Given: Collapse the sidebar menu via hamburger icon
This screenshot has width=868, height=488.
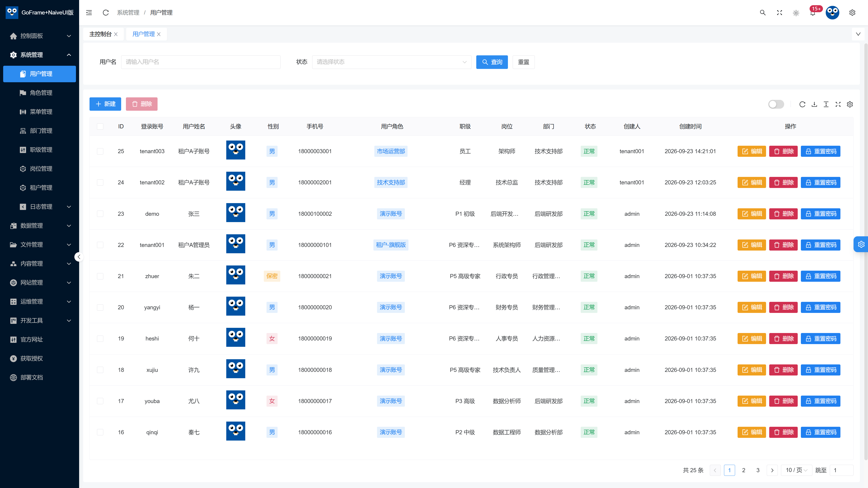Looking at the screenshot, I should tap(89, 12).
